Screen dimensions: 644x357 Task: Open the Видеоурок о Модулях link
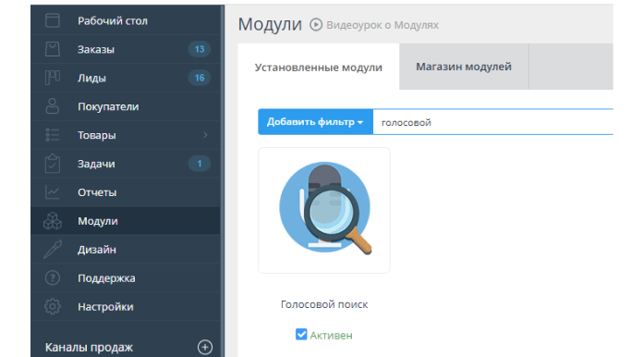(x=383, y=25)
